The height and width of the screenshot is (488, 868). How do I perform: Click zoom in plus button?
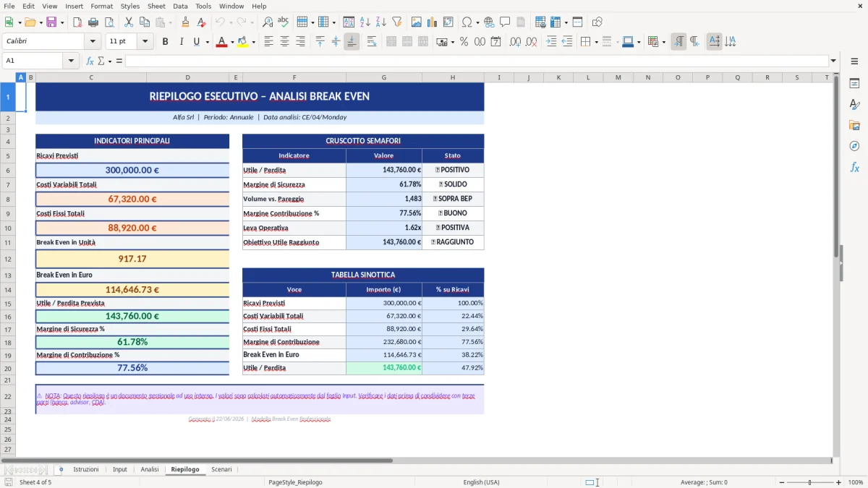point(838,482)
